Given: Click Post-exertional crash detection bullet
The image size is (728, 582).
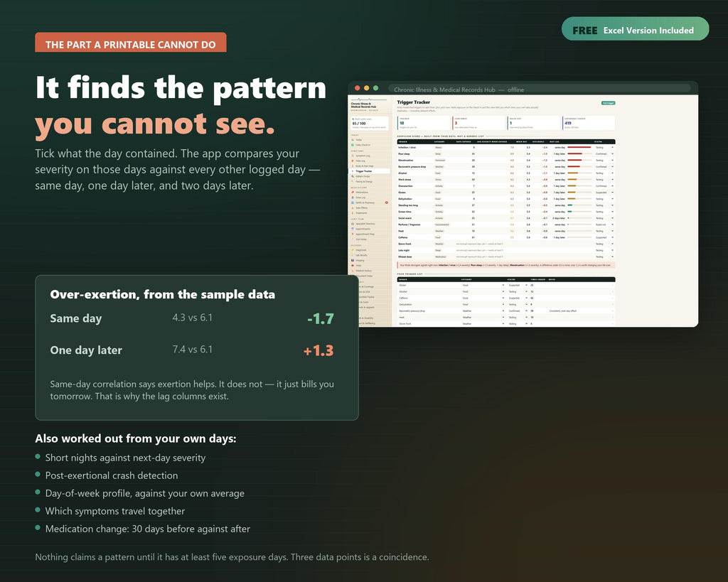Looking at the screenshot, I should pyautogui.click(x=112, y=475).
